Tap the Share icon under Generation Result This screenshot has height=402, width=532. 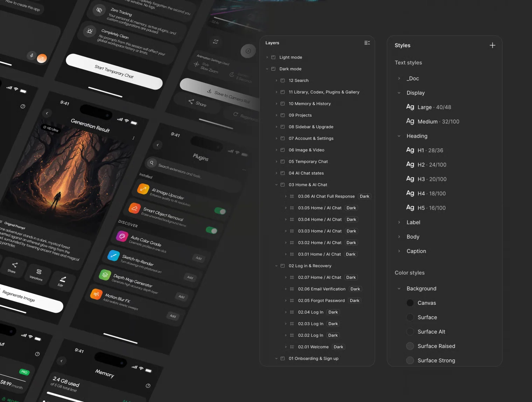14,265
